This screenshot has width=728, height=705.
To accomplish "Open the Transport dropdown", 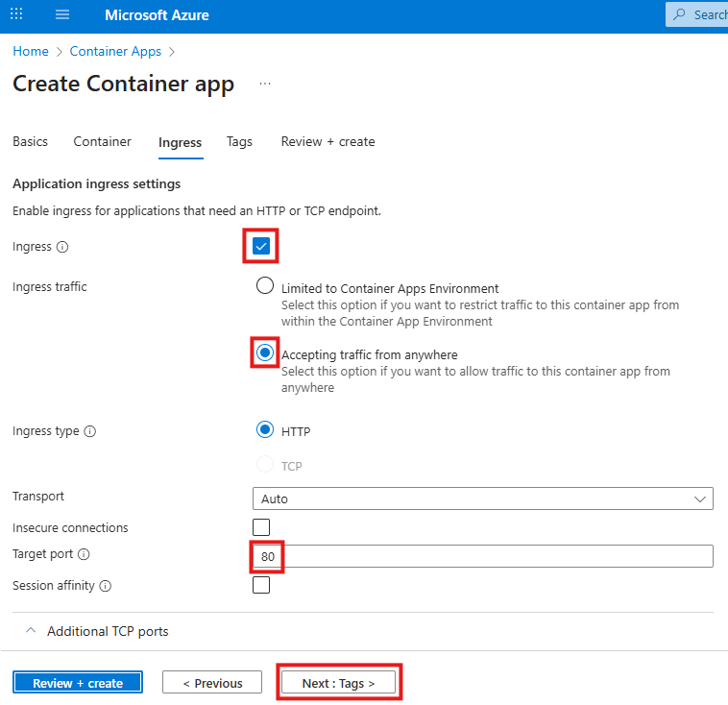I will 482,498.
